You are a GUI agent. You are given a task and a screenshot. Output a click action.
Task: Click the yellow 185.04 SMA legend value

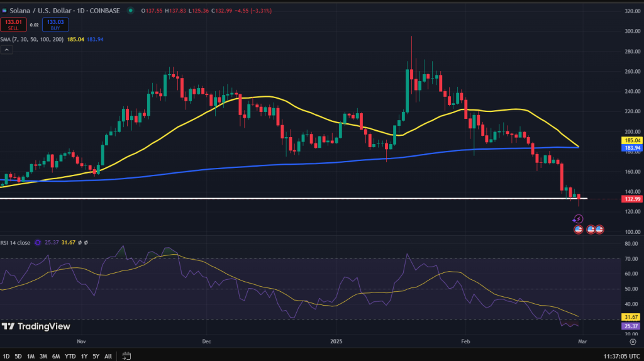pos(75,40)
